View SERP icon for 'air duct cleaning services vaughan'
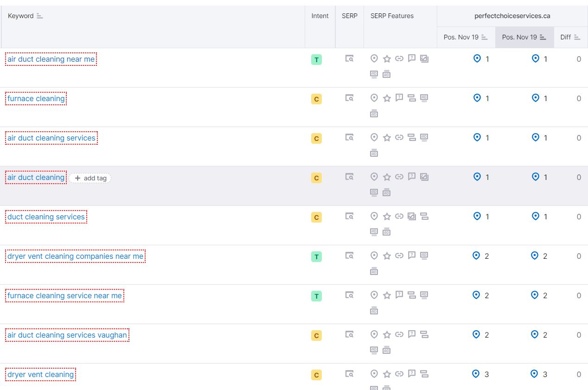The image size is (588, 390). [x=350, y=334]
